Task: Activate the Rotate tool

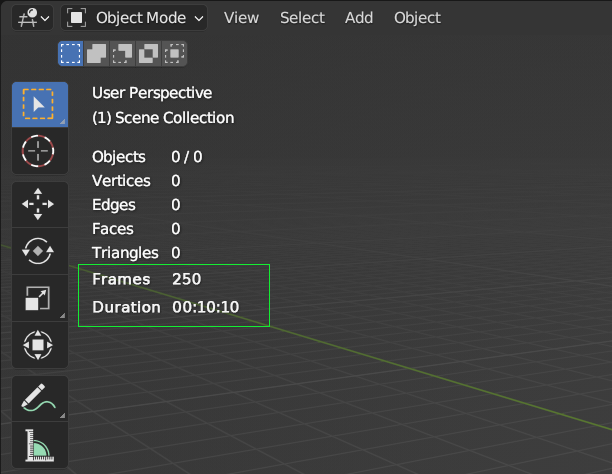Action: pos(40,251)
